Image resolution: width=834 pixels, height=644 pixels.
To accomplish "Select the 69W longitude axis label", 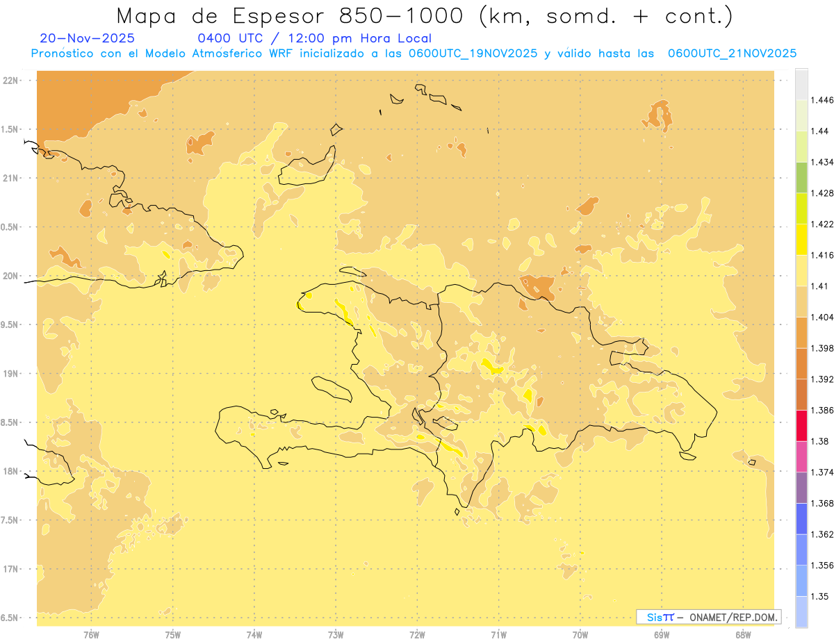I will 662,635.
